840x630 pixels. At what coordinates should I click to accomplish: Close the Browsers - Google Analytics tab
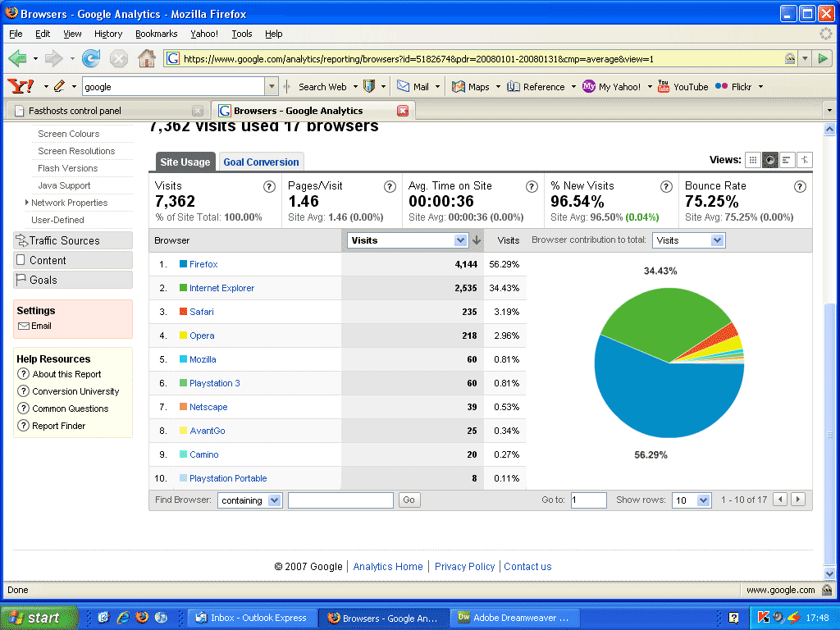pyautogui.click(x=403, y=111)
